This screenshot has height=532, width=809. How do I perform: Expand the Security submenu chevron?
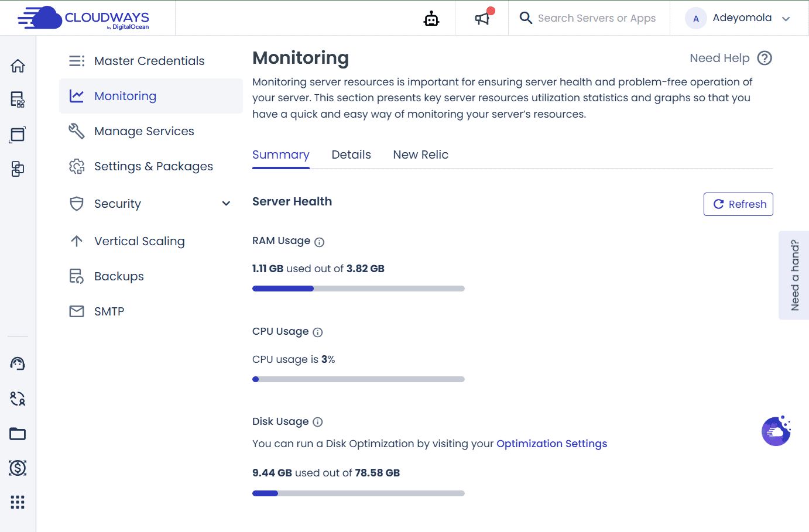(226, 204)
